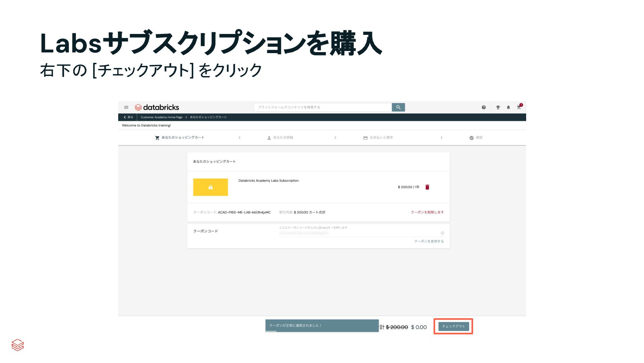This screenshot has width=644, height=363.
Task: Click the yellow Labs Subscription thumbnail
Action: click(211, 187)
